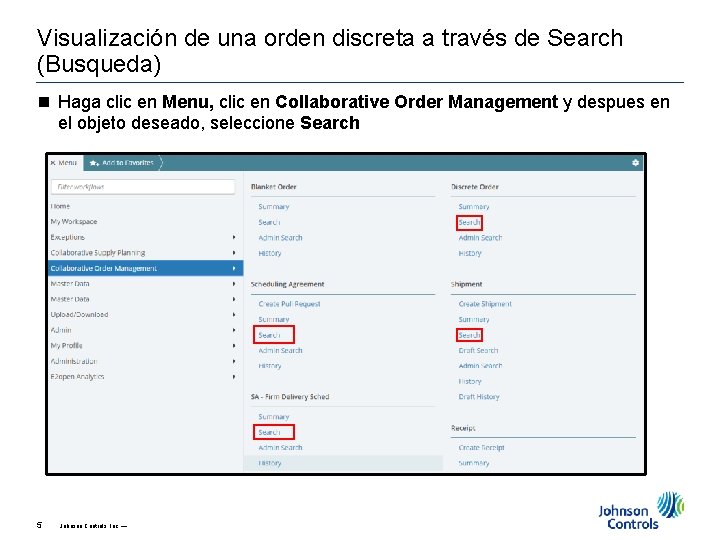Image resolution: width=720 pixels, height=540 pixels.
Task: Open Summary under Discrete Order
Action: pyautogui.click(x=474, y=207)
